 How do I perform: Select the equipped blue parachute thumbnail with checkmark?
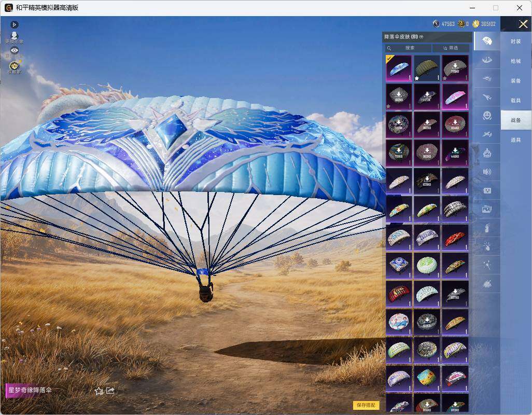coord(399,68)
